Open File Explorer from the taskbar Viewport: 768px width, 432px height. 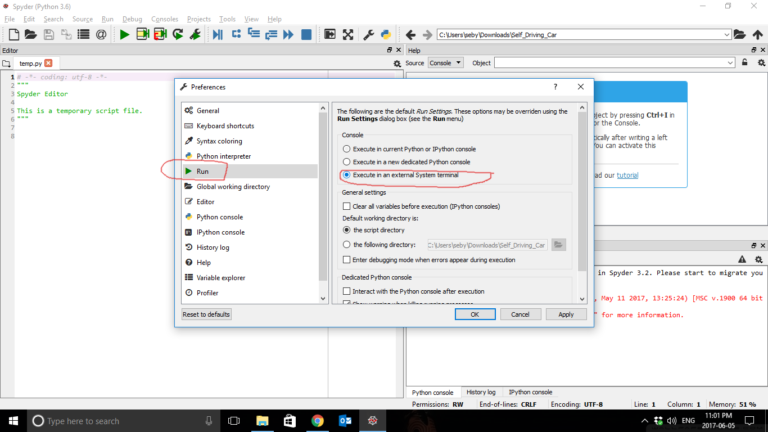pos(263,421)
